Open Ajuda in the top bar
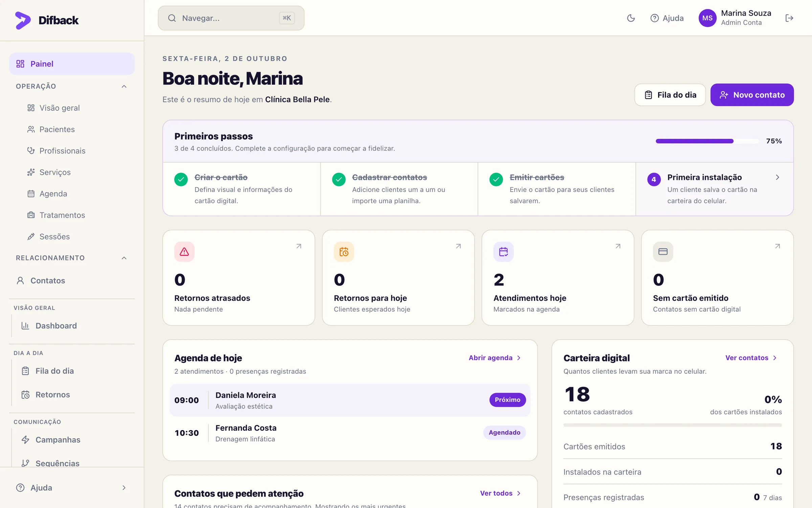The width and height of the screenshot is (812, 508). [667, 18]
